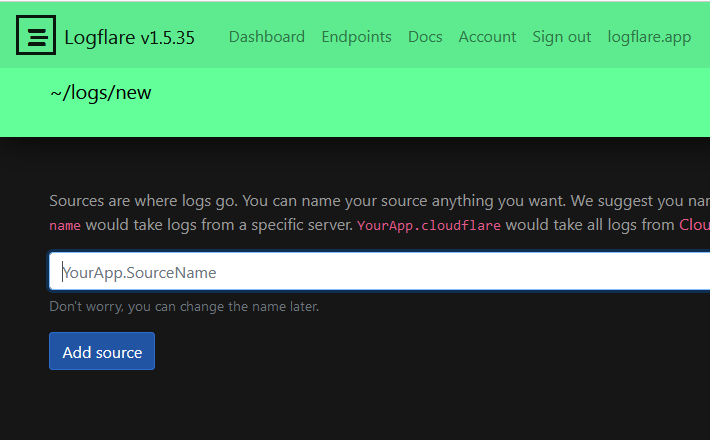The width and height of the screenshot is (710, 440).
Task: Click the pink 'name' code snippet
Action: click(x=65, y=225)
